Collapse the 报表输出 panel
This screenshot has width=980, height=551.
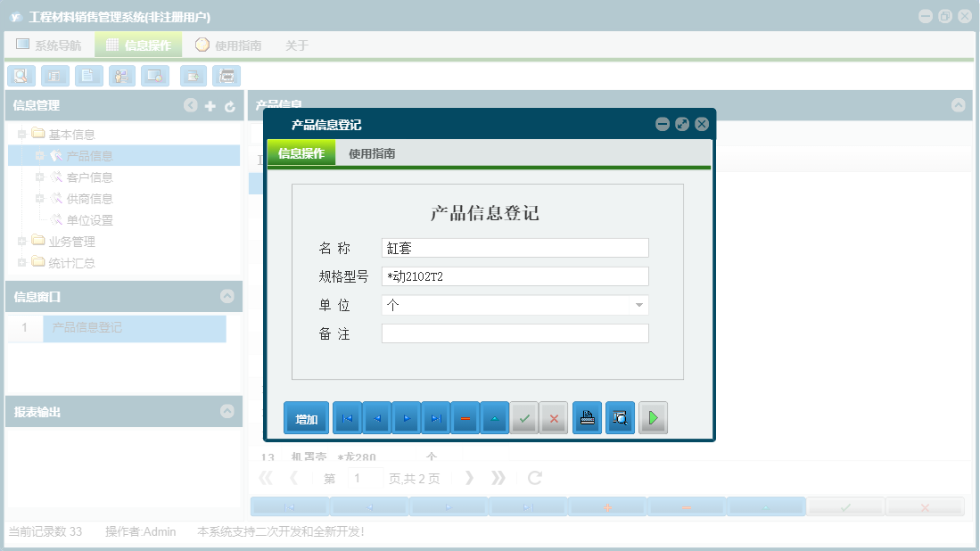225,411
